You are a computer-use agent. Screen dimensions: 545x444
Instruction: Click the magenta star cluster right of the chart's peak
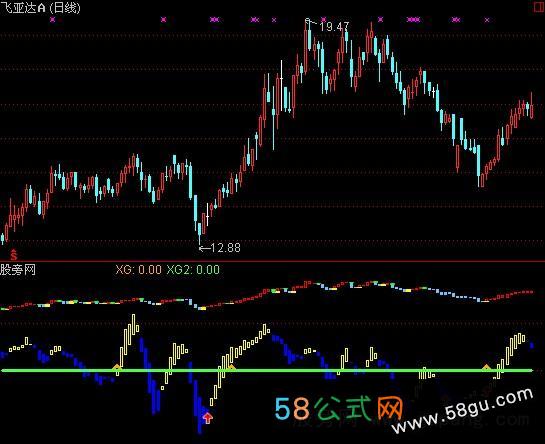(x=413, y=19)
